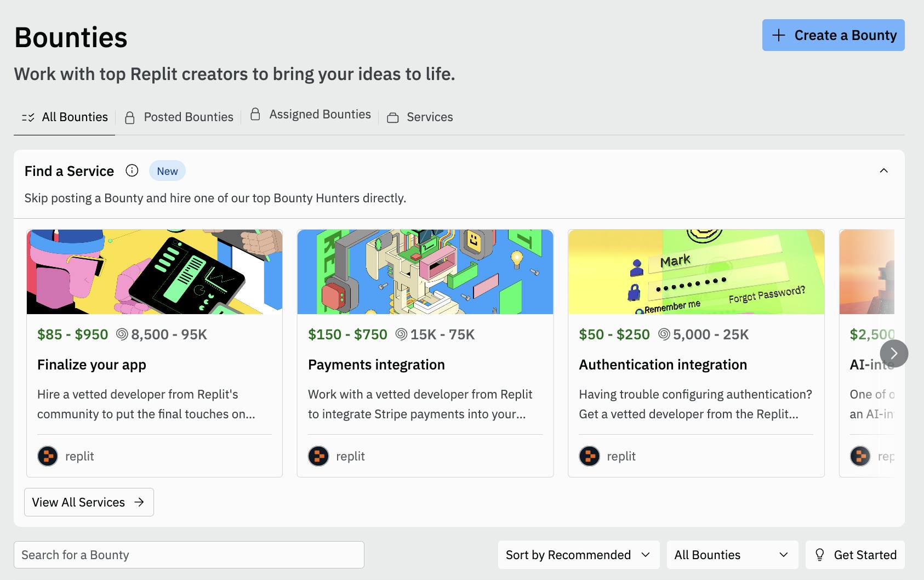The height and width of the screenshot is (580, 924).
Task: Click the replit avatar on Finalize your app card
Action: point(48,456)
